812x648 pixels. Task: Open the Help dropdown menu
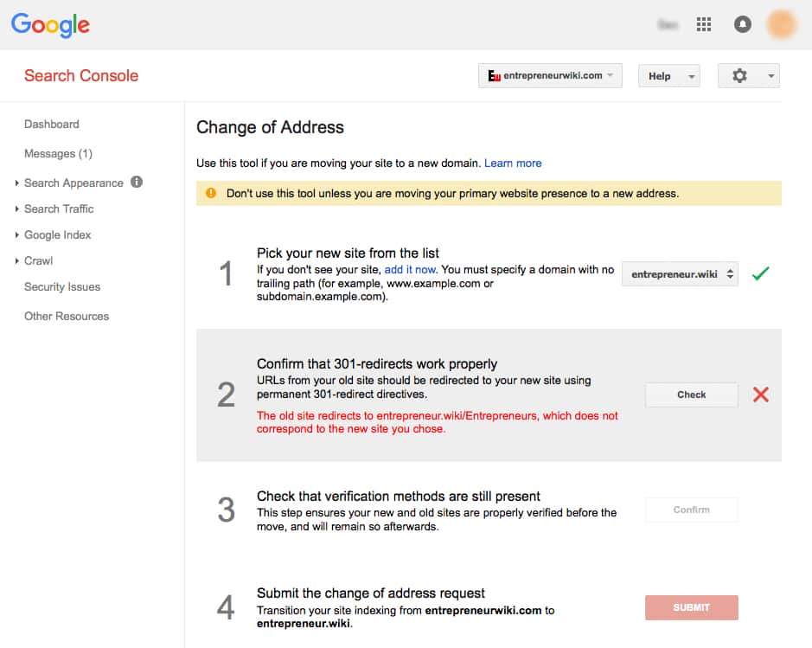click(669, 76)
